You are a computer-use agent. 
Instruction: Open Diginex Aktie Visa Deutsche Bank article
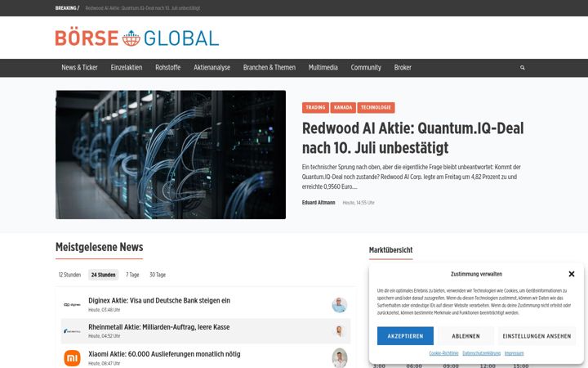(x=159, y=300)
